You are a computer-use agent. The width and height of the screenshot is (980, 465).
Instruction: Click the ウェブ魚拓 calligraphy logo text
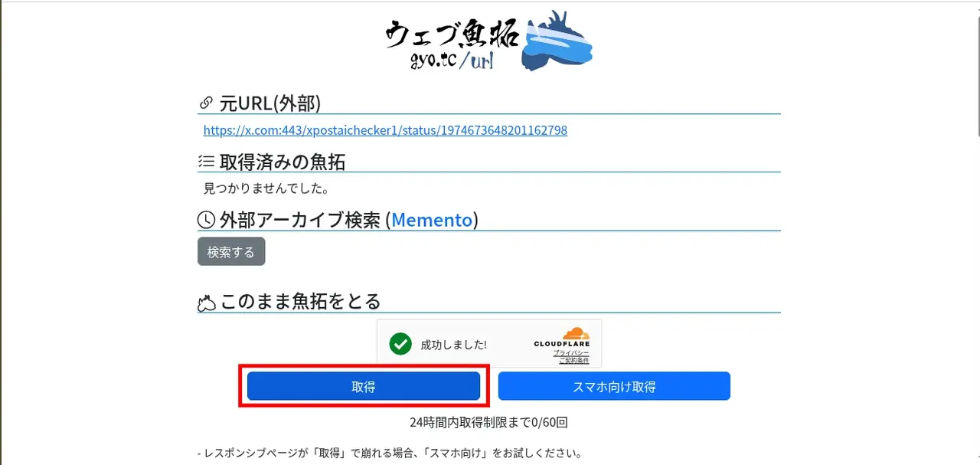pyautogui.click(x=452, y=34)
